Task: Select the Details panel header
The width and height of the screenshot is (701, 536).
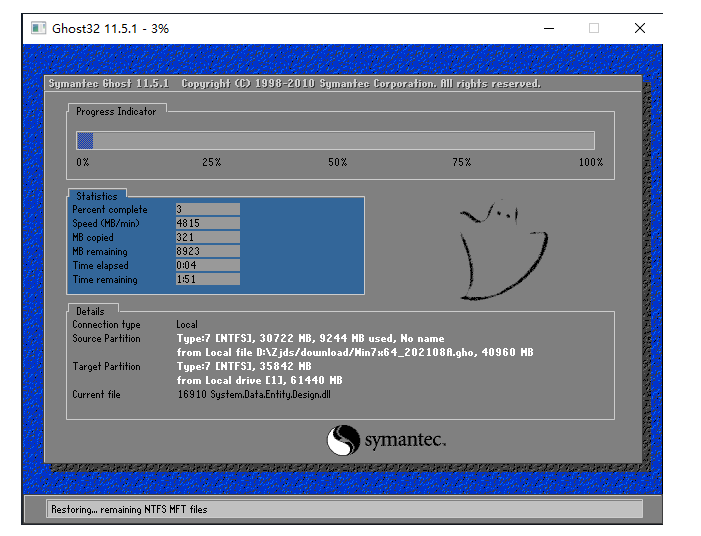Action: (x=90, y=311)
